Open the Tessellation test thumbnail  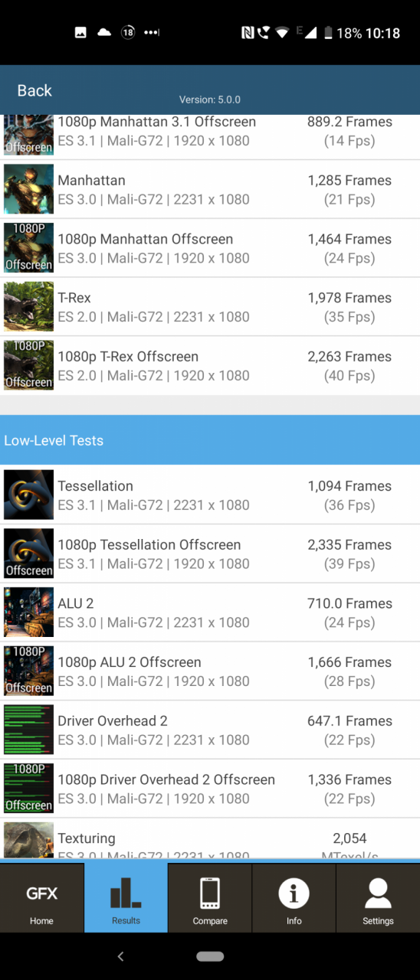28,495
